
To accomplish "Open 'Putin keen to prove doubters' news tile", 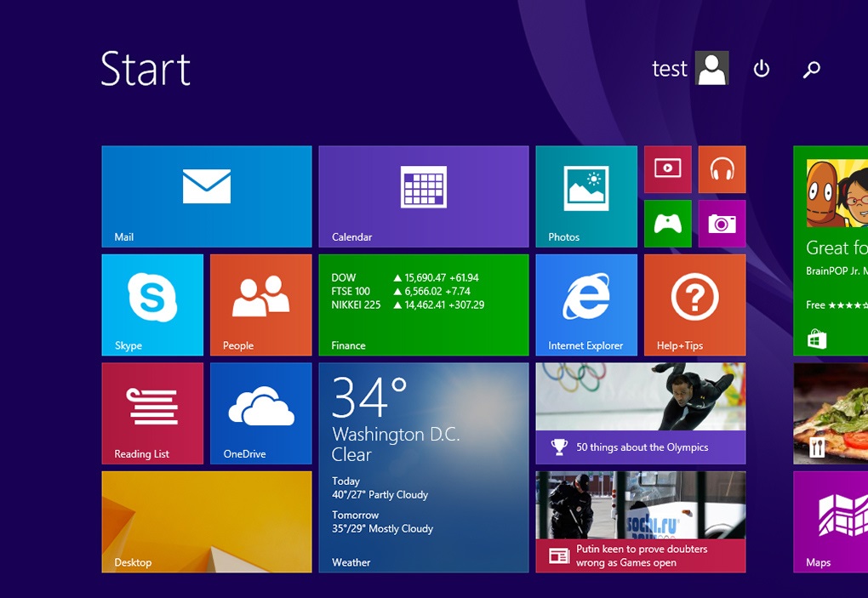I will click(641, 521).
